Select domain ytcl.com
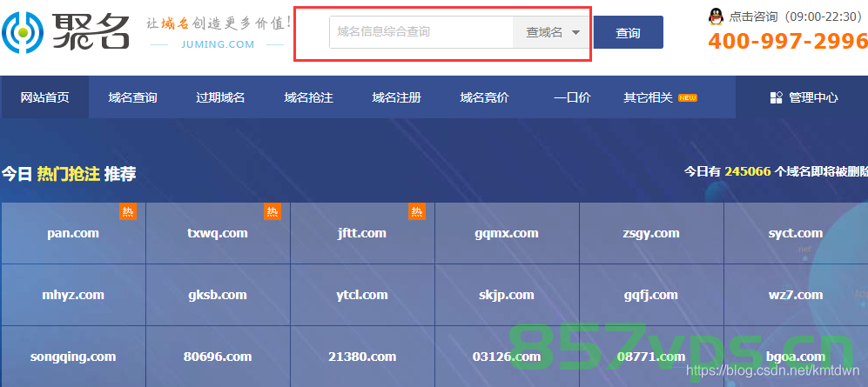The width and height of the screenshot is (868, 387). [x=362, y=295]
